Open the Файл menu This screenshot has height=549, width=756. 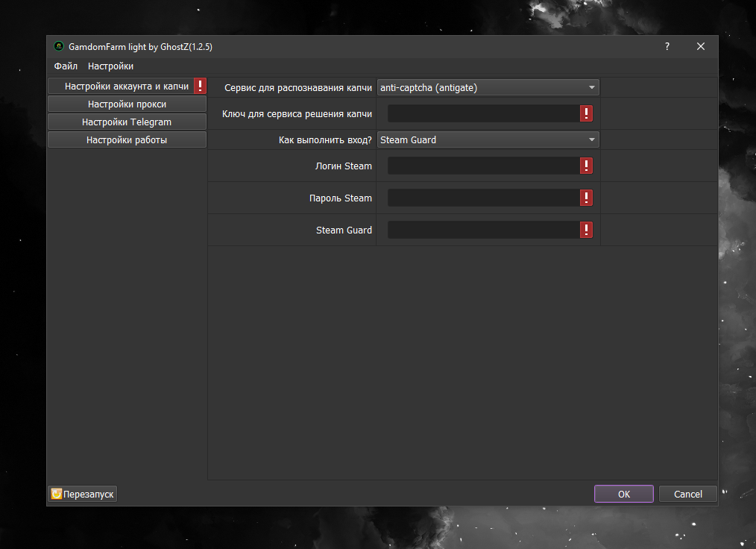66,66
